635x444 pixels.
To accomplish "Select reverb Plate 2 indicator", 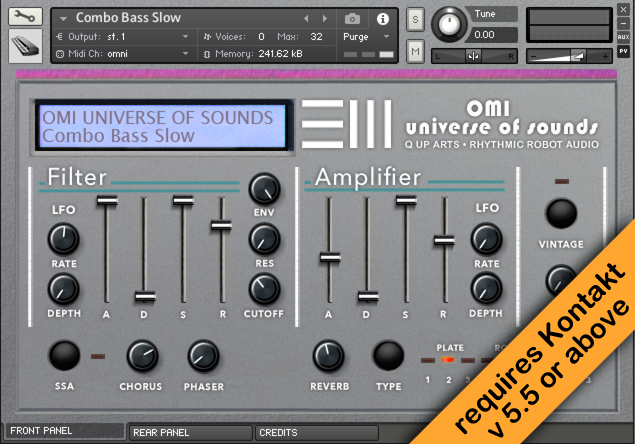I will pyautogui.click(x=447, y=360).
